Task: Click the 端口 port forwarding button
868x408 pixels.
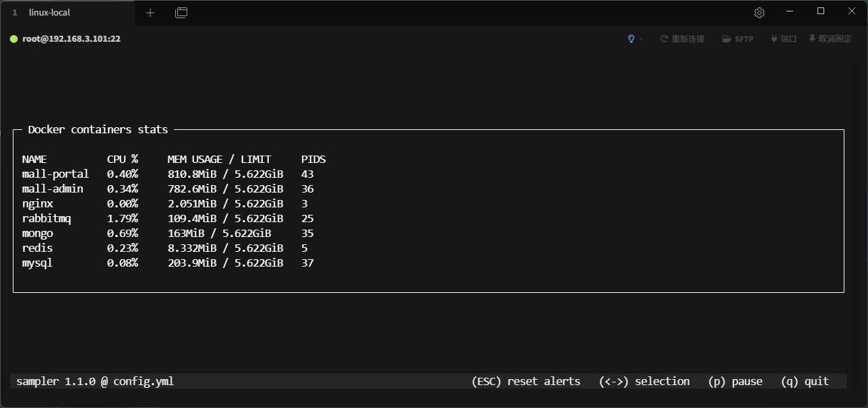Action: click(784, 39)
